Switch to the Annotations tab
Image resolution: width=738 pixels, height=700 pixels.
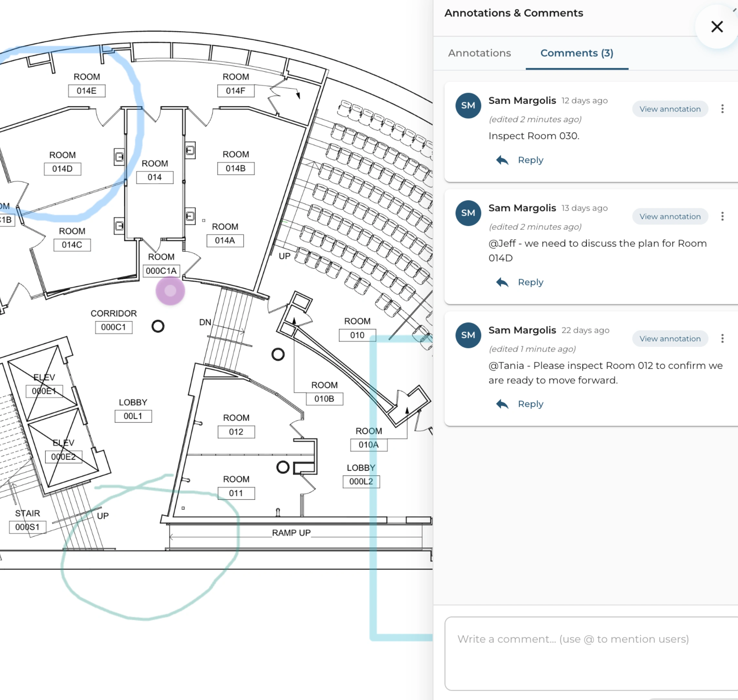(479, 53)
